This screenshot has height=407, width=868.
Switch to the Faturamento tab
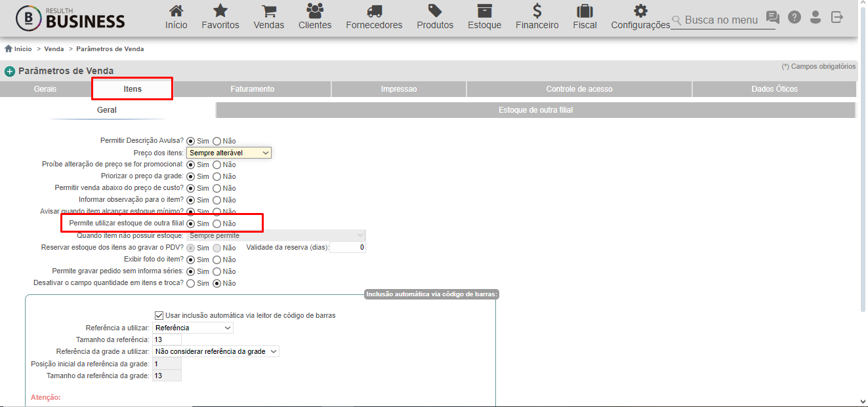pyautogui.click(x=253, y=89)
